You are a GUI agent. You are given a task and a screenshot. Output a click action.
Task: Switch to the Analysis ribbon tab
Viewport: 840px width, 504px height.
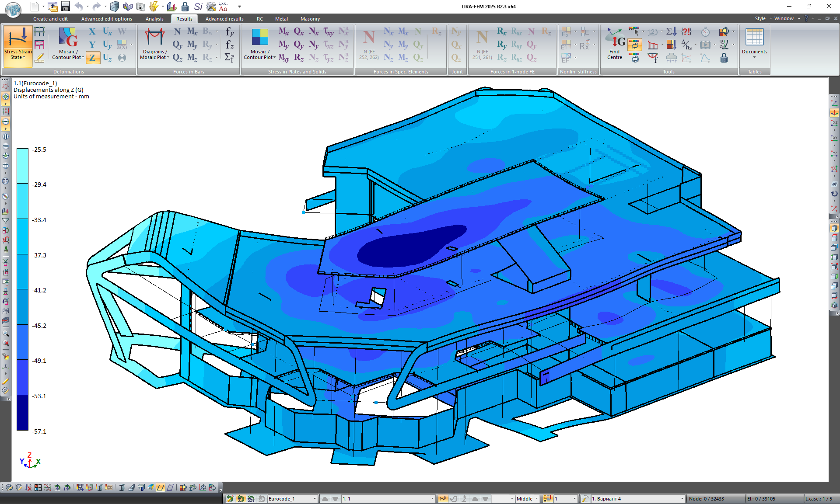click(154, 19)
